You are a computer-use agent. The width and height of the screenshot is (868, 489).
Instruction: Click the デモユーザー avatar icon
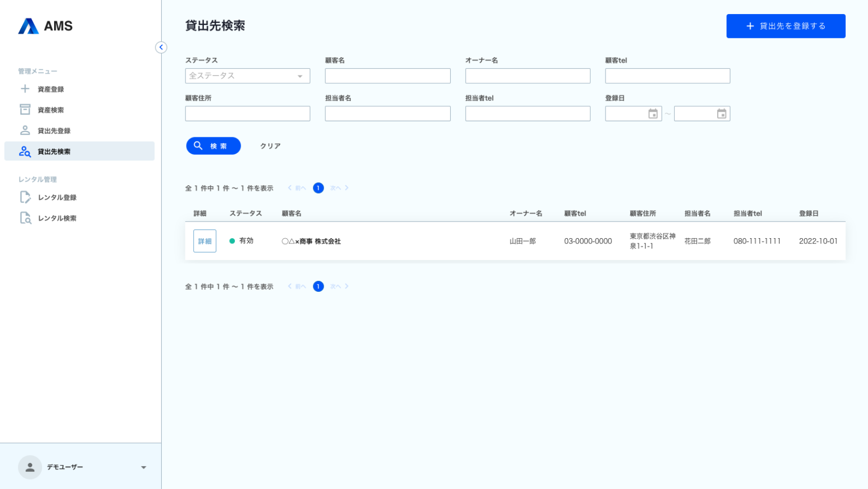[30, 467]
